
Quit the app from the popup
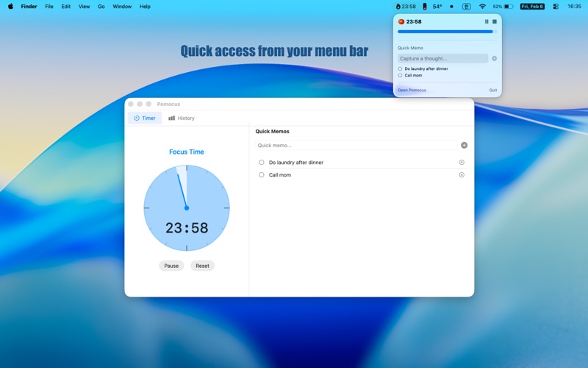(x=493, y=90)
